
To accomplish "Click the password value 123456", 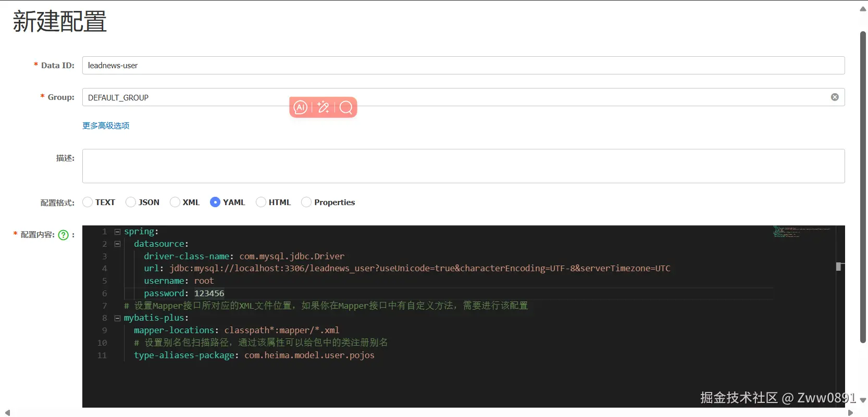I will [x=209, y=294].
